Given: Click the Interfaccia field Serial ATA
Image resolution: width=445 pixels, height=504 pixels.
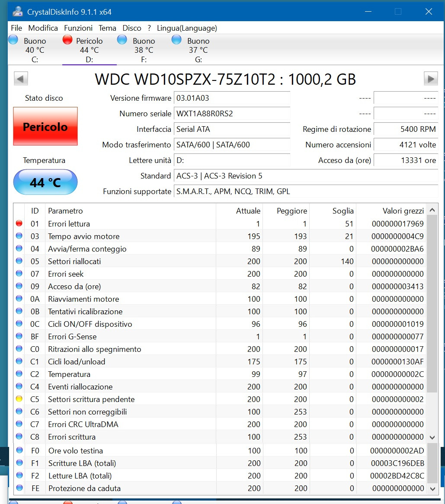Looking at the screenshot, I should tap(232, 129).
